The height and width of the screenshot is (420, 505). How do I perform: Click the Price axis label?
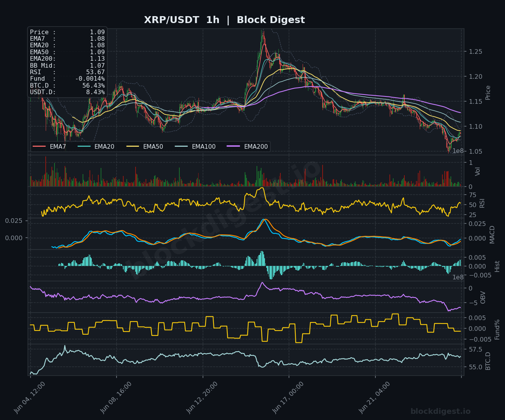(488, 93)
